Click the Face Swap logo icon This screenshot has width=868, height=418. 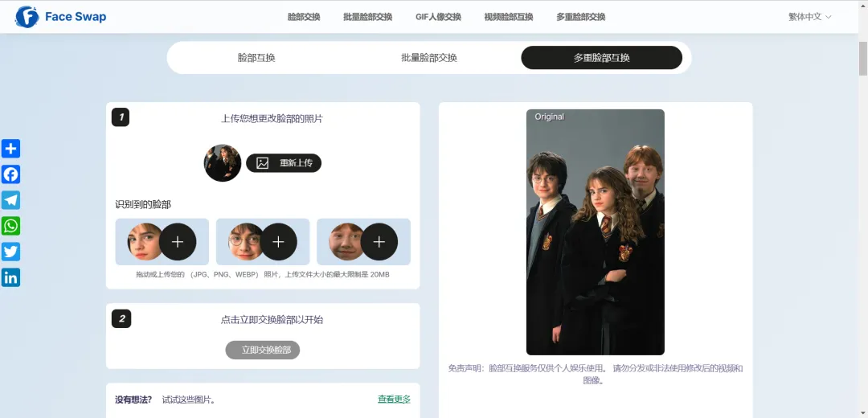(27, 17)
